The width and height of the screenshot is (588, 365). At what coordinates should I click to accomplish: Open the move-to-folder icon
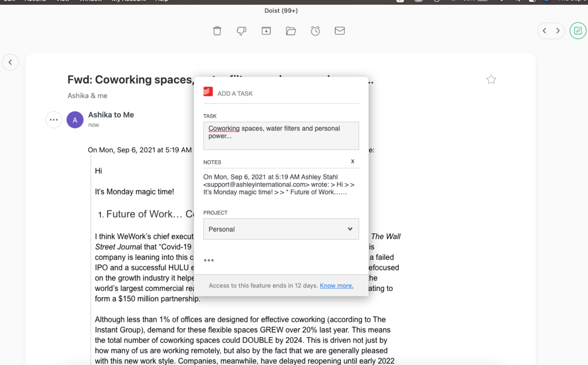point(291,31)
